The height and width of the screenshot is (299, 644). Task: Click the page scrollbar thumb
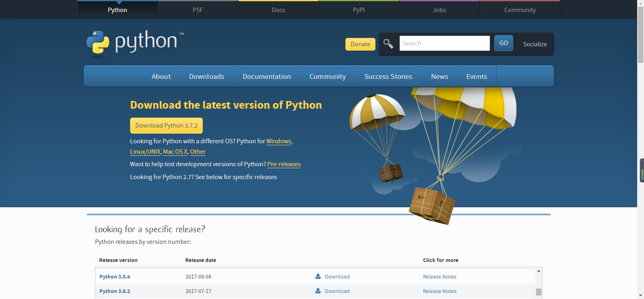point(640,35)
